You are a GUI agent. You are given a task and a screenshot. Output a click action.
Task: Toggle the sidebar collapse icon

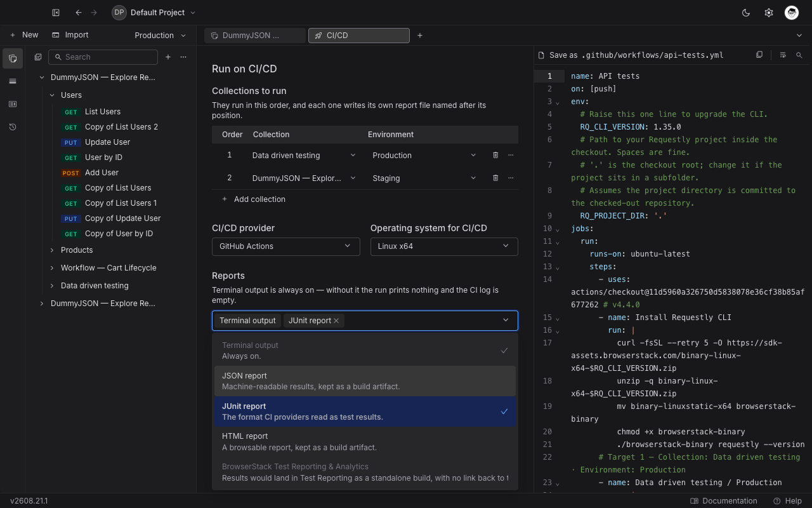click(x=56, y=12)
